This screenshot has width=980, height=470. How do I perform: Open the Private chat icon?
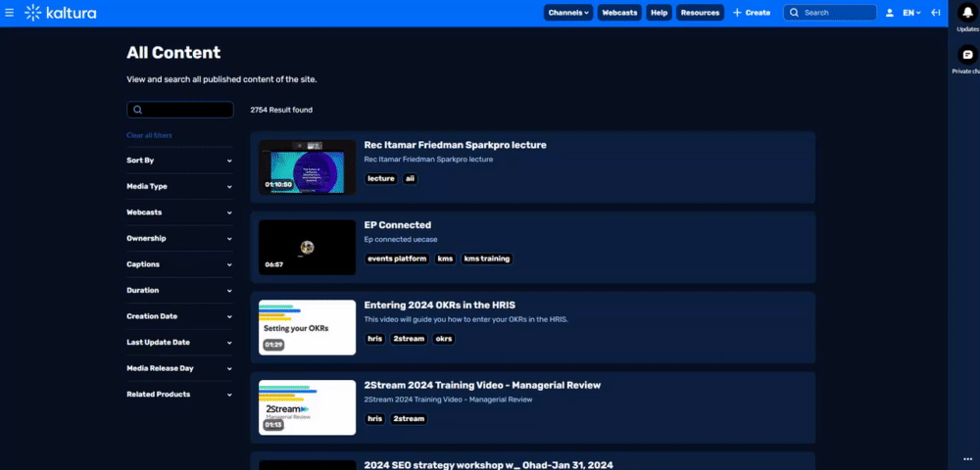click(x=967, y=55)
